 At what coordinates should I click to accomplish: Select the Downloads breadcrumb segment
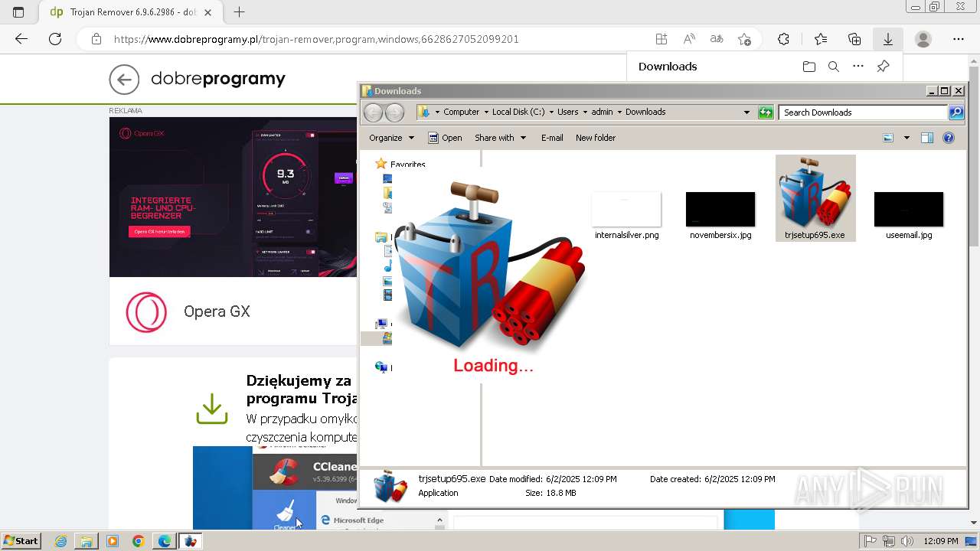point(645,112)
